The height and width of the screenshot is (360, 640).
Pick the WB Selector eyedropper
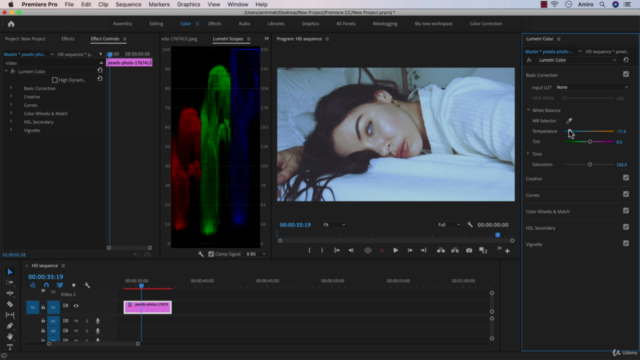[x=569, y=121]
